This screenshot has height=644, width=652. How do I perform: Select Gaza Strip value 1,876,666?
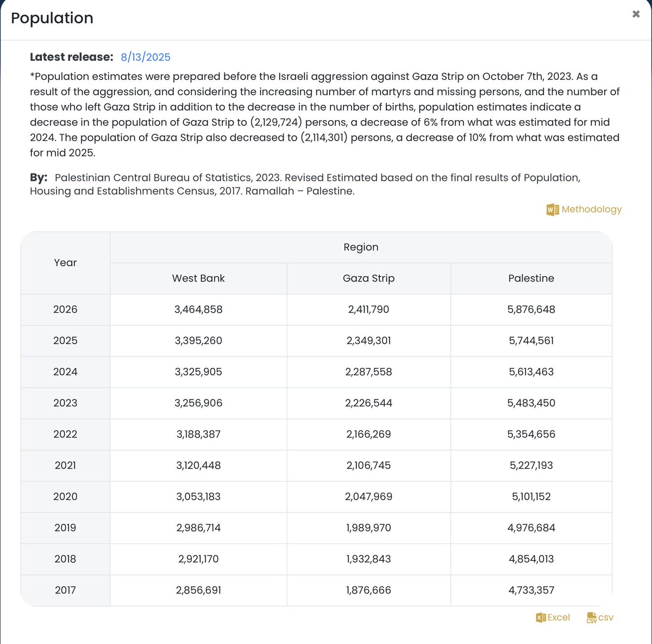[368, 590]
